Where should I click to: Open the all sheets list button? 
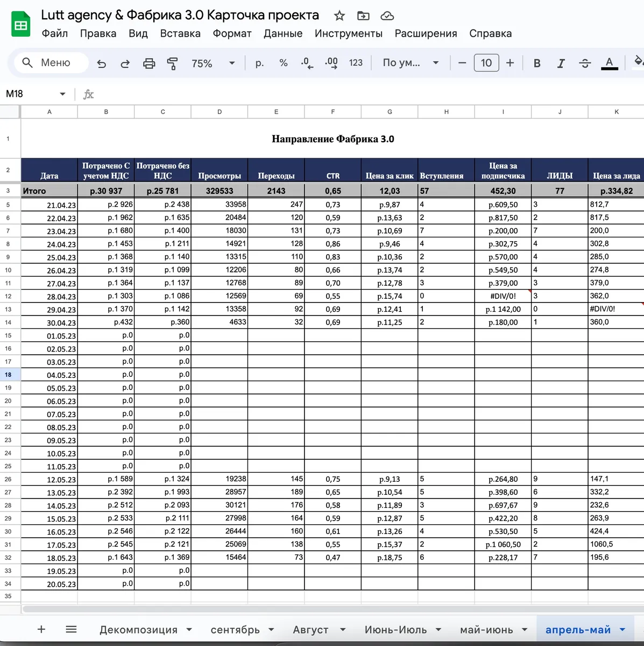(x=71, y=629)
